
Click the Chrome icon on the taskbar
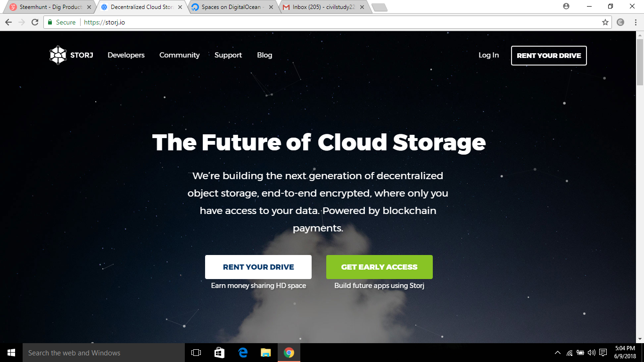tap(289, 353)
